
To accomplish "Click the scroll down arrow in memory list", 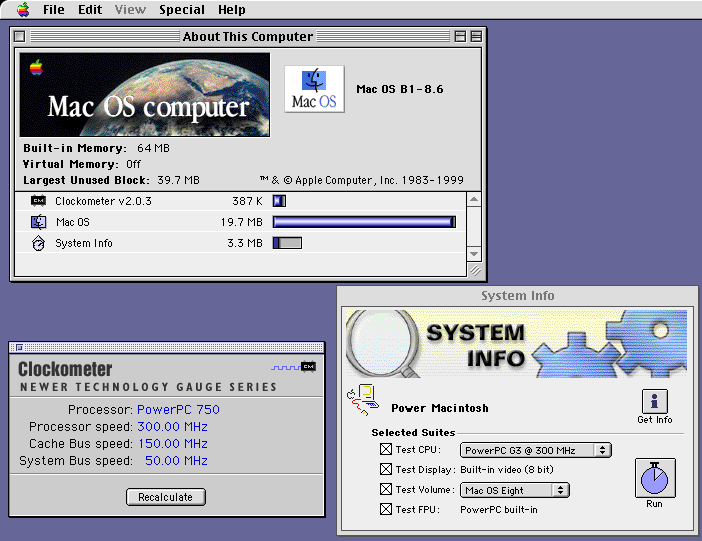I will (474, 254).
